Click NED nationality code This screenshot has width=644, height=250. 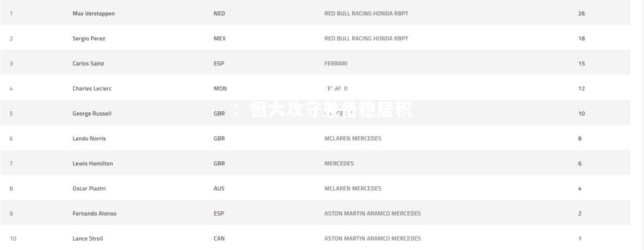tap(219, 13)
